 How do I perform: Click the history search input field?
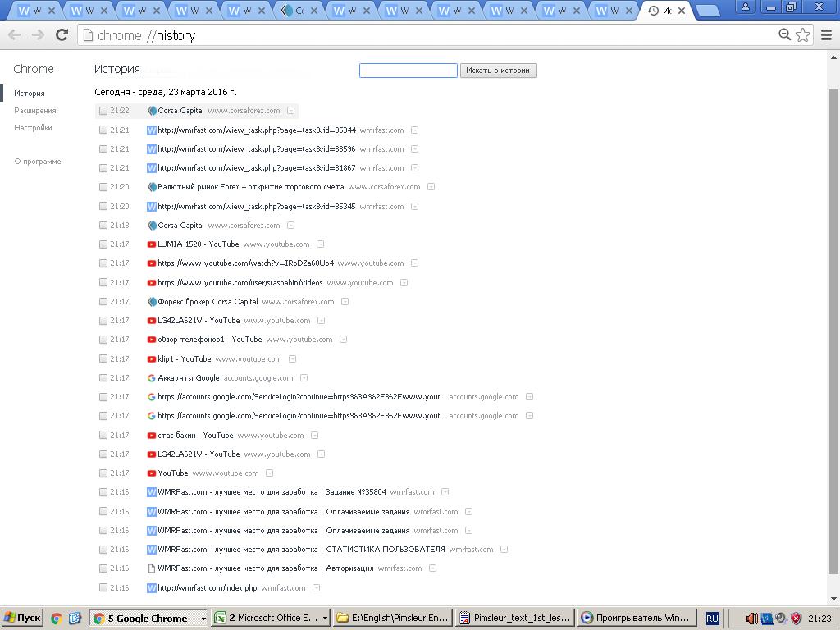click(x=409, y=71)
